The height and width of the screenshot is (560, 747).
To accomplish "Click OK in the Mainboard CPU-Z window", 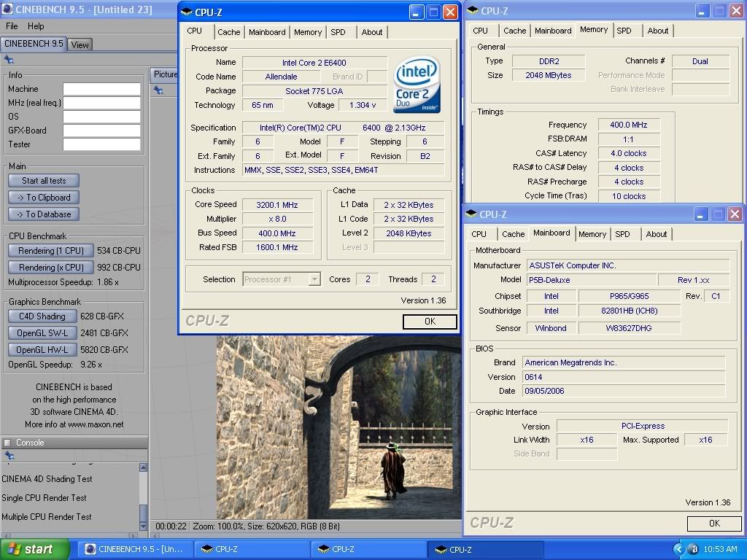I will [714, 524].
